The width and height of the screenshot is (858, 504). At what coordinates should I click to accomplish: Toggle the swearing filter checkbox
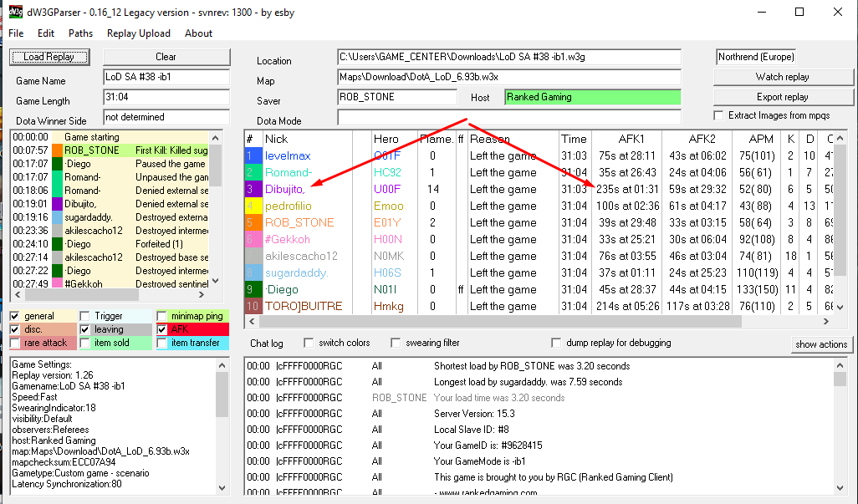(396, 343)
